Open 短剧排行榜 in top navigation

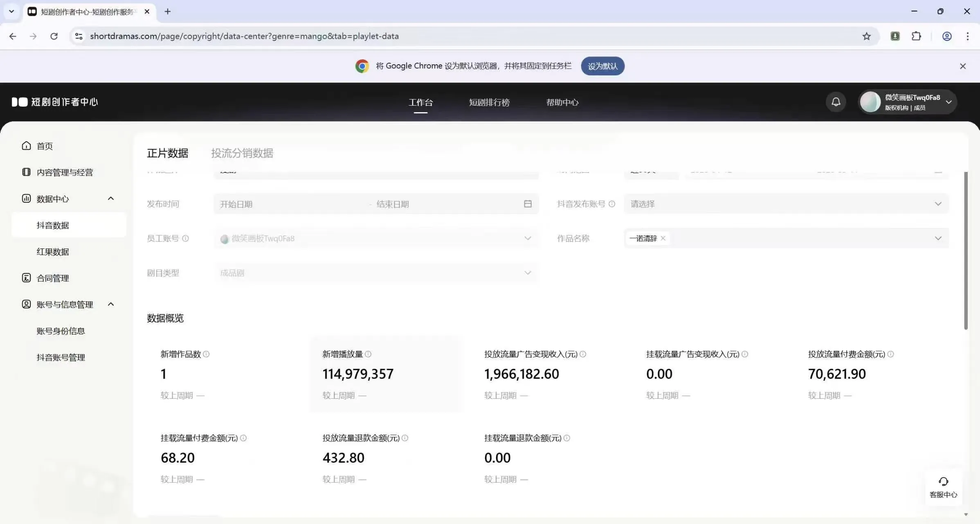[x=489, y=102]
